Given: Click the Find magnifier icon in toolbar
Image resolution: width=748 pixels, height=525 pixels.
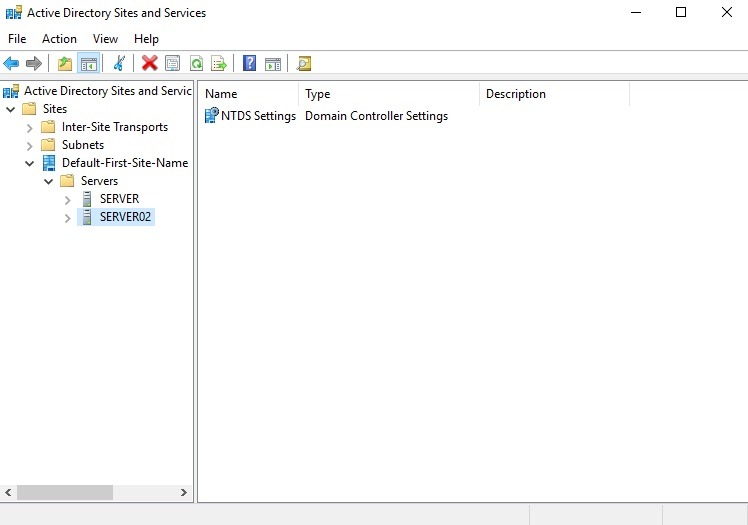Looking at the screenshot, I should pos(304,64).
